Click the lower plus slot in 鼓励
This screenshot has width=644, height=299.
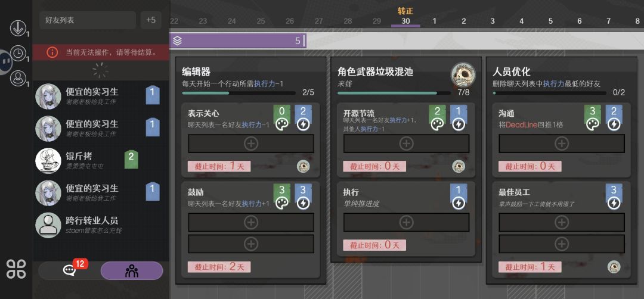coord(251,244)
